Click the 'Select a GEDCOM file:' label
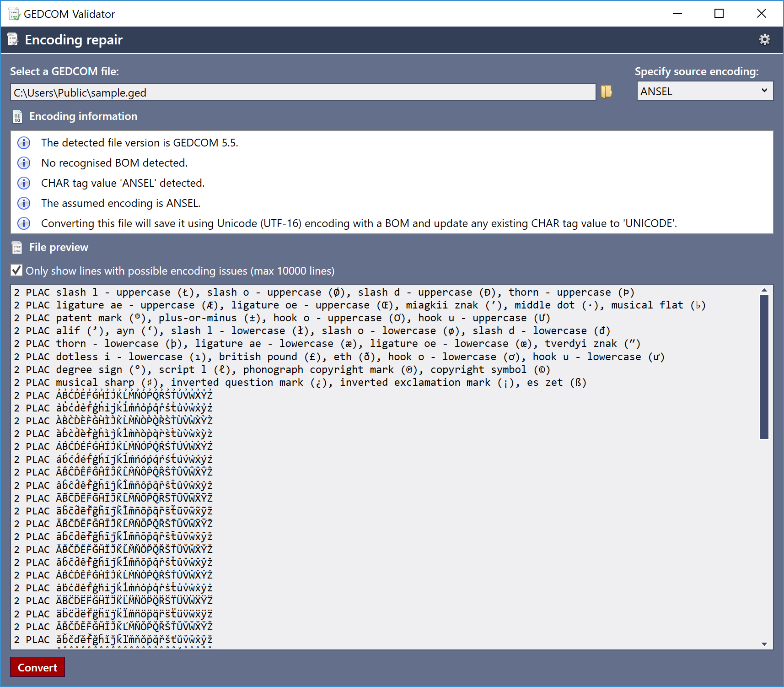 coord(64,71)
